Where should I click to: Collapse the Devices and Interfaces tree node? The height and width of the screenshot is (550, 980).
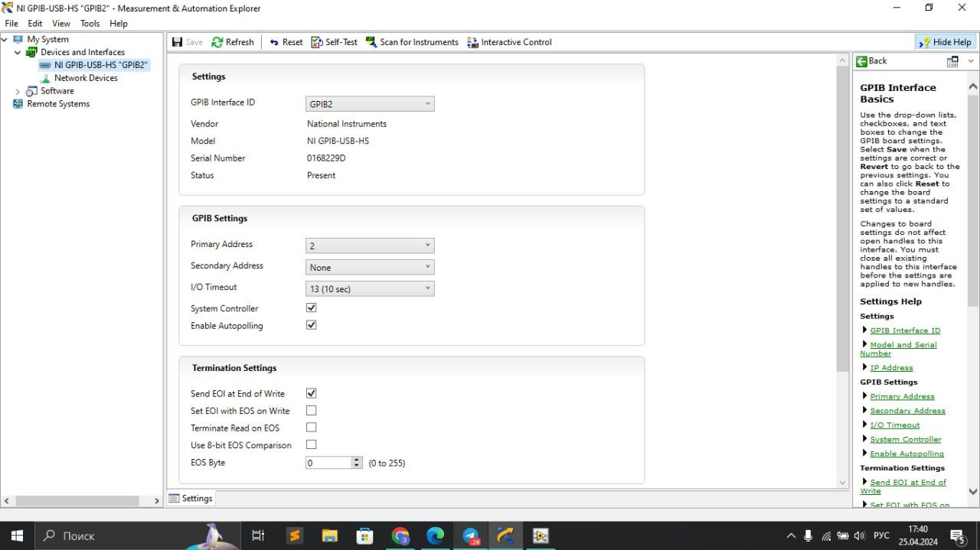17,52
